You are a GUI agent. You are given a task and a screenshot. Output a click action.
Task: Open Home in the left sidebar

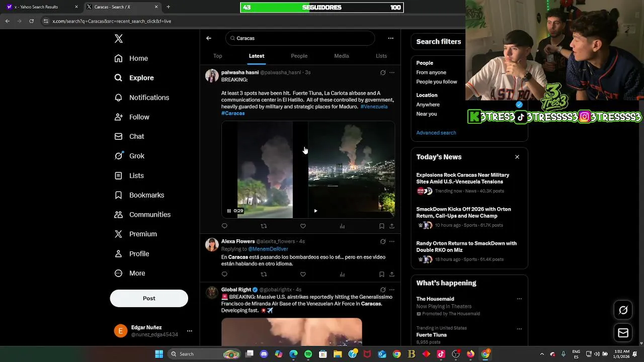coord(131,58)
